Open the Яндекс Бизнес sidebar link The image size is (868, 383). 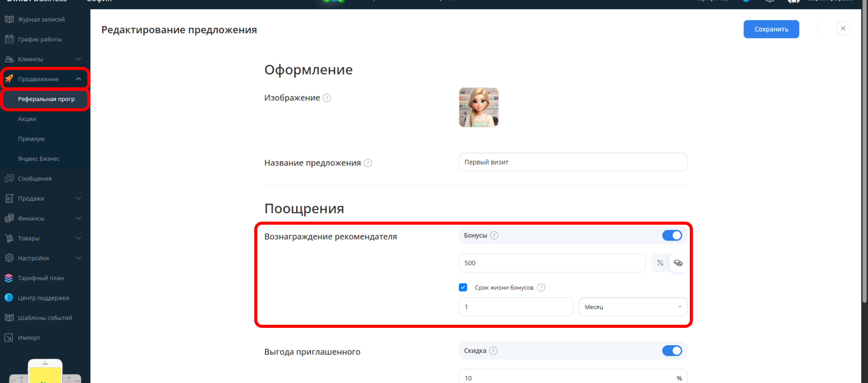pyautogui.click(x=39, y=159)
